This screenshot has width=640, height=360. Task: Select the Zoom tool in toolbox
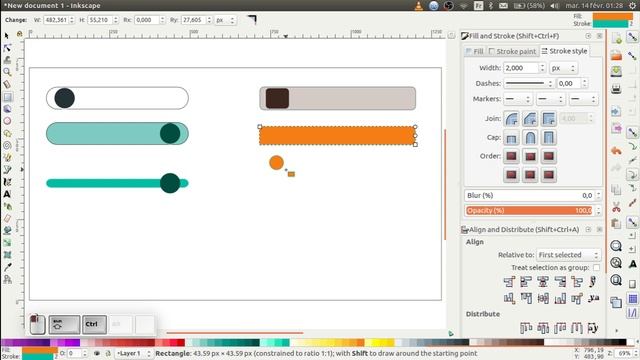click(x=7, y=72)
